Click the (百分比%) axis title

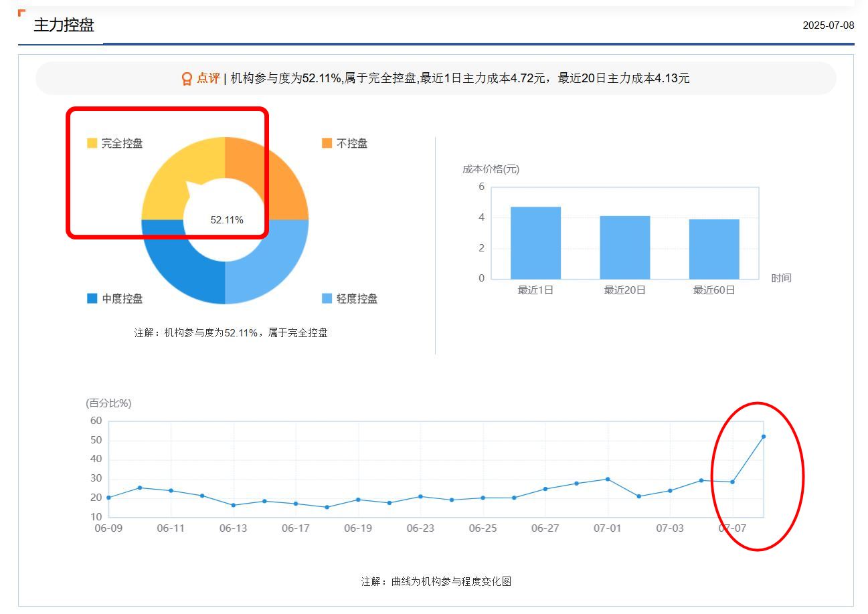tap(108, 403)
